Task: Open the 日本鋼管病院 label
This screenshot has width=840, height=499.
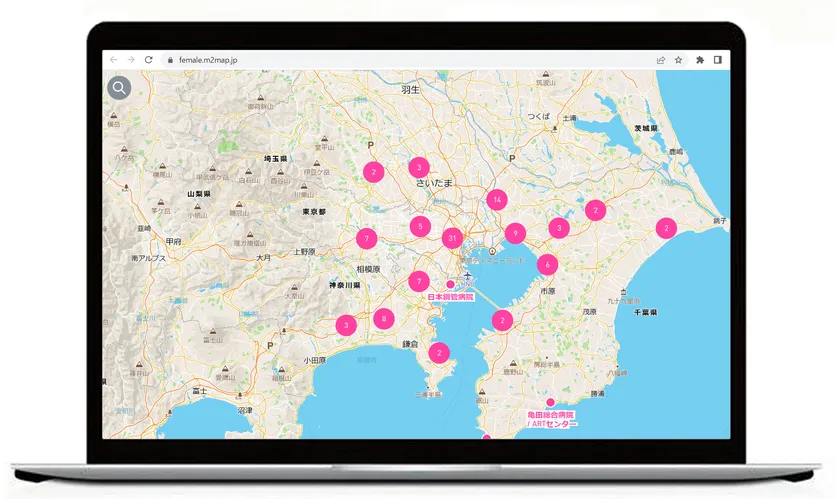Action: pos(451,296)
